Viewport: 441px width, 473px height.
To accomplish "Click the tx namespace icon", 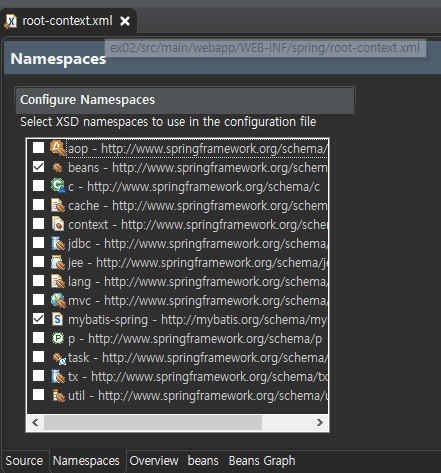I will coord(58,376).
